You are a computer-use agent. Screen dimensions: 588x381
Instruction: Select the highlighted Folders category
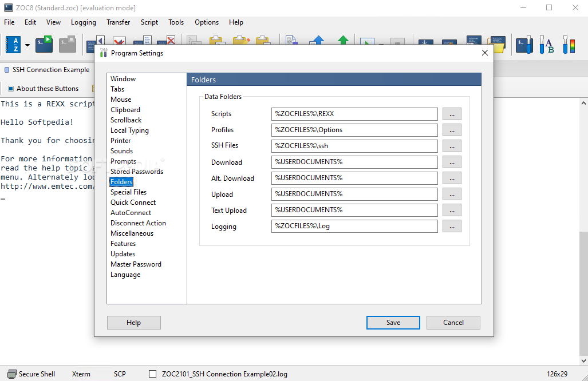(121, 182)
